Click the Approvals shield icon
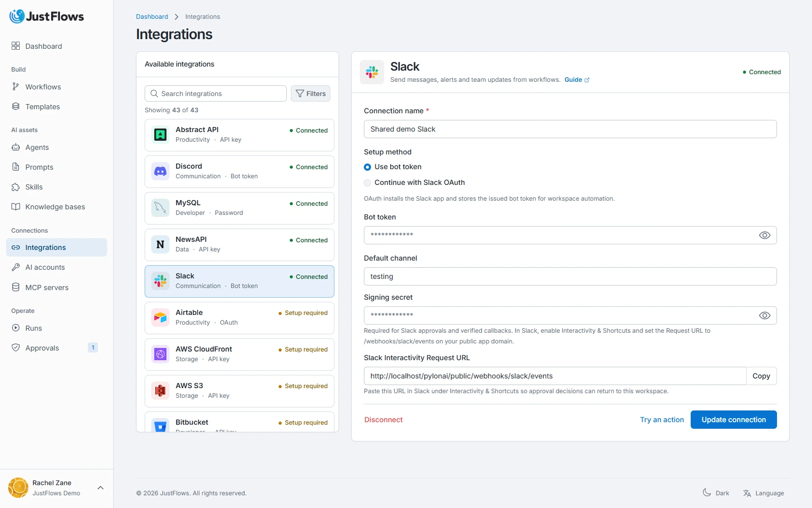The width and height of the screenshot is (812, 508). [16, 348]
